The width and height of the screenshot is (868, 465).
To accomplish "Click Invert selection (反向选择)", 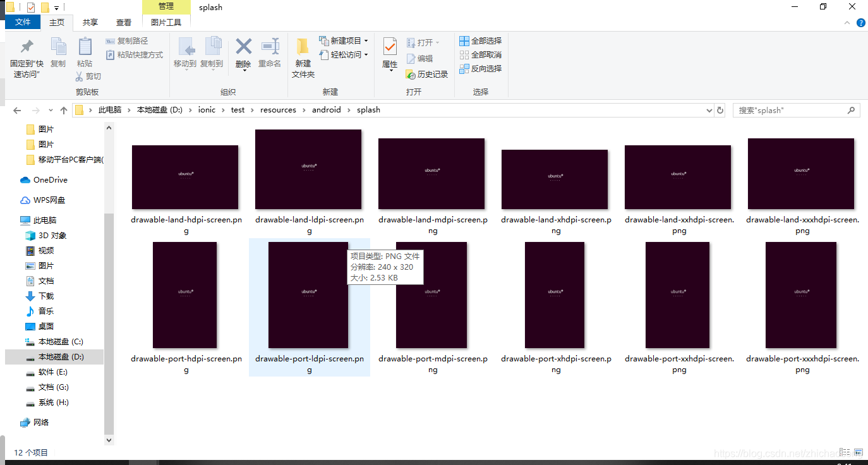I will pyautogui.click(x=480, y=68).
